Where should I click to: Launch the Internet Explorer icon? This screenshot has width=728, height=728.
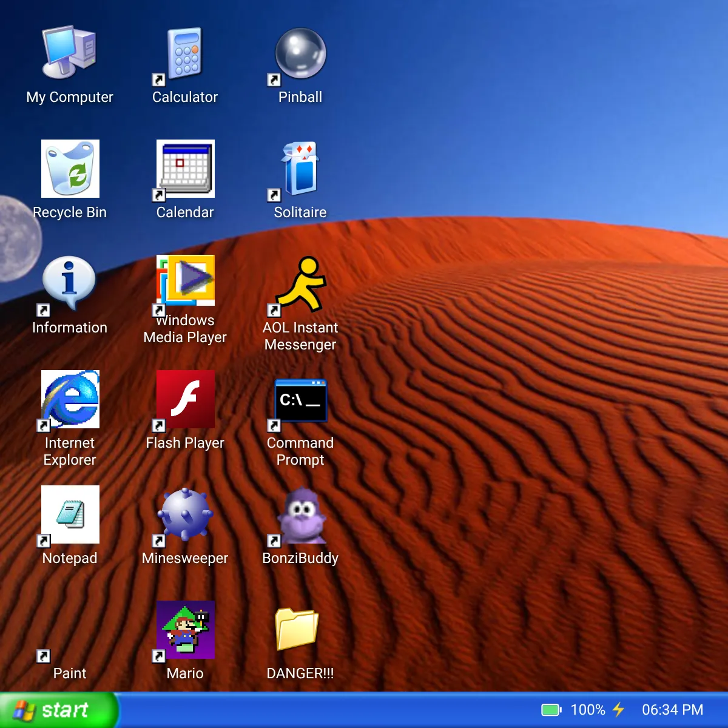click(70, 399)
